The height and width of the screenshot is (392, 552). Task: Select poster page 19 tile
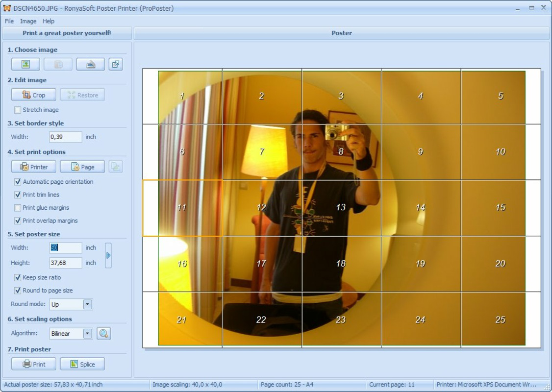tap(421, 264)
